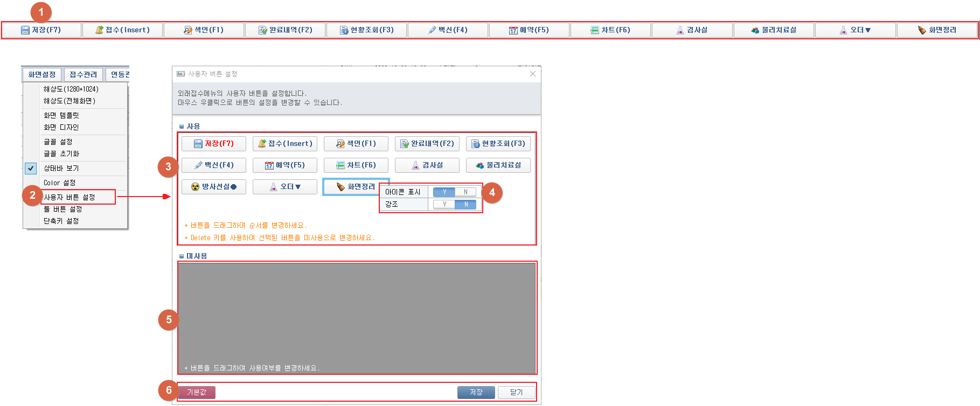
Task: Click the 검사실 flask icon in top toolbar
Action: click(x=680, y=30)
